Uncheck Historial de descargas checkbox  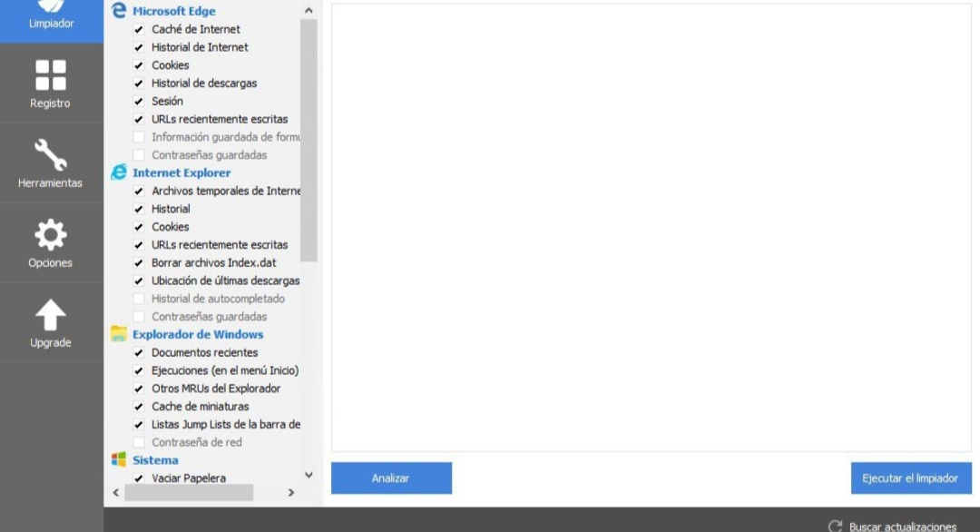point(139,84)
